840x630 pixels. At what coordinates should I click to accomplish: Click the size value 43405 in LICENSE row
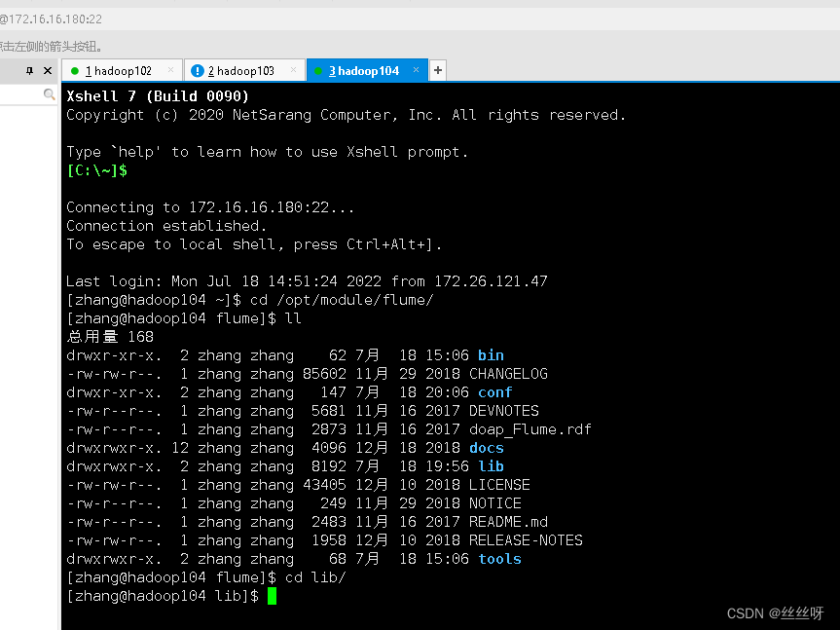click(325, 485)
